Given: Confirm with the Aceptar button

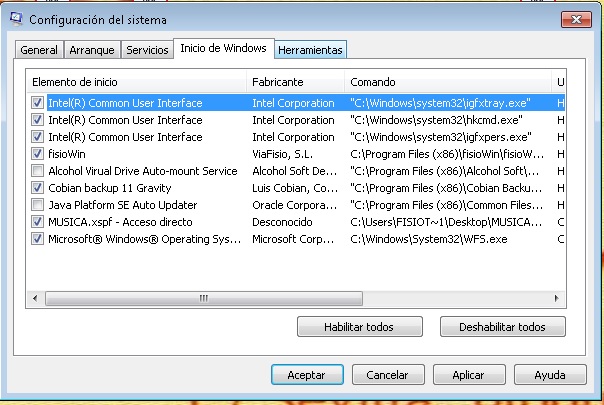Looking at the screenshot, I should [307, 375].
